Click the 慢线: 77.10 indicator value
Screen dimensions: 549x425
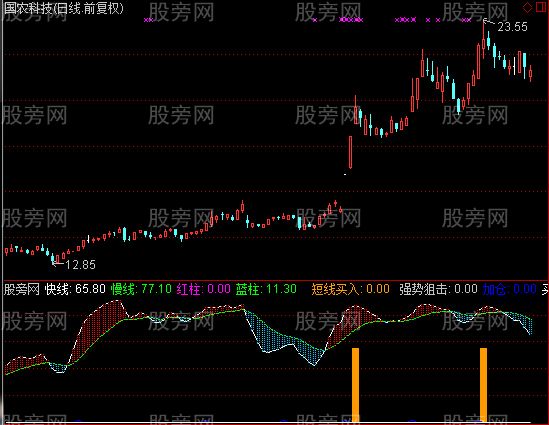141,289
